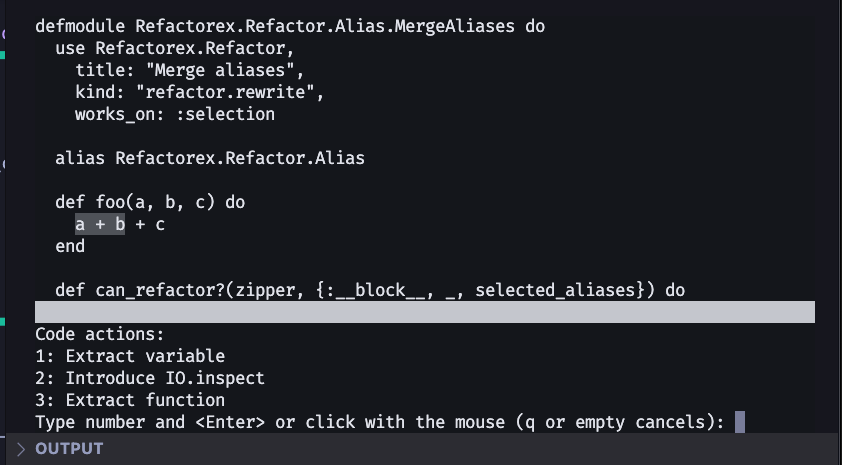Click the :selection atom in works_on
The image size is (842, 465).
[225, 114]
